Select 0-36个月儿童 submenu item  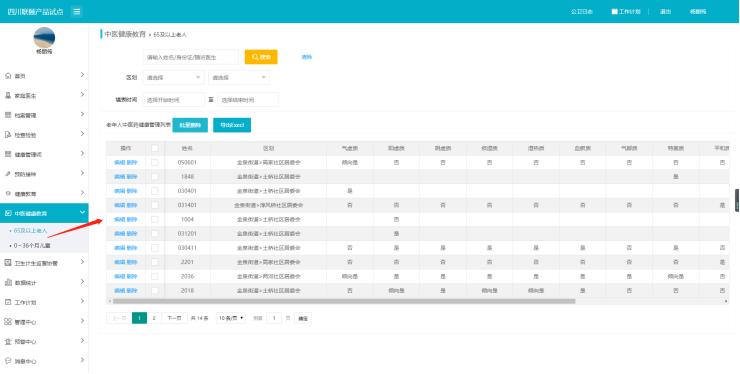click(32, 246)
